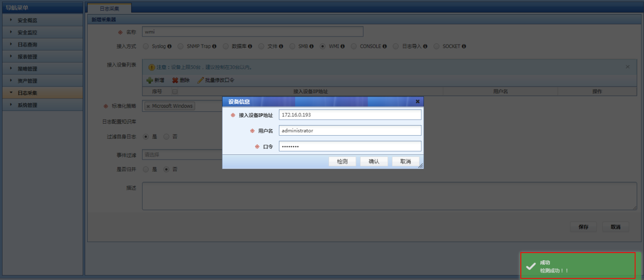Click info icon next to Syslog
Viewport: 644px width, 280px height.
(169, 47)
